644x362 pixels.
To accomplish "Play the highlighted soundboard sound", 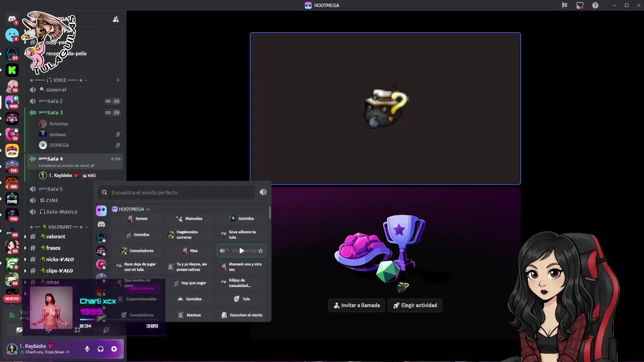I will click(242, 250).
